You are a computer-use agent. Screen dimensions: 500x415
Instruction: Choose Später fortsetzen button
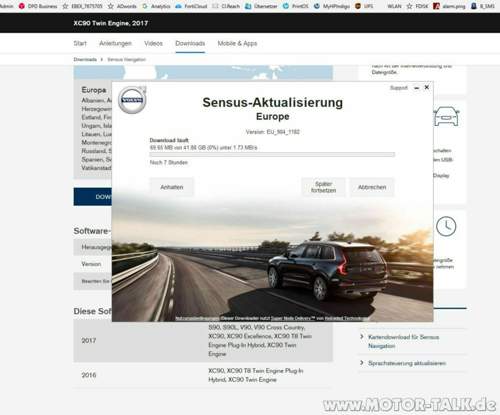click(x=323, y=187)
